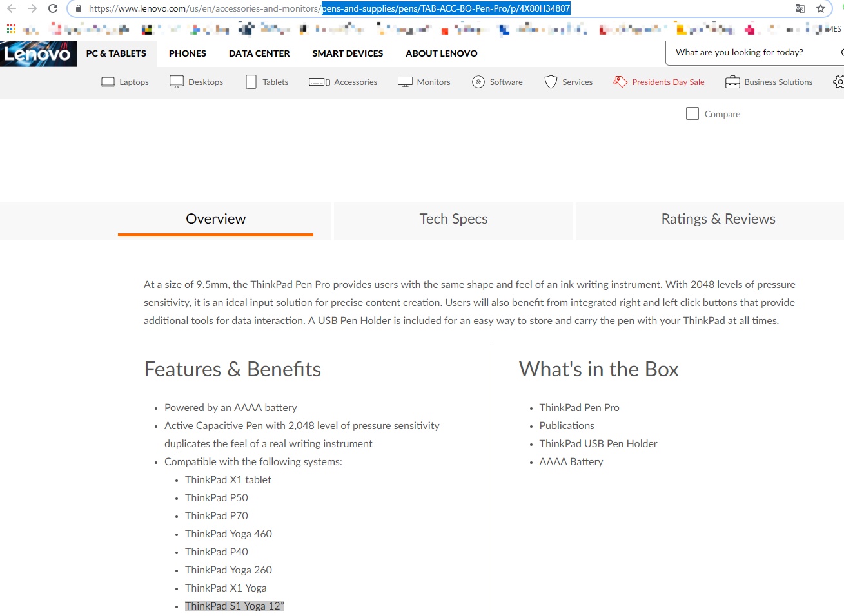Open the Presidents Day Sale link
The height and width of the screenshot is (616, 844).
pyautogui.click(x=668, y=82)
